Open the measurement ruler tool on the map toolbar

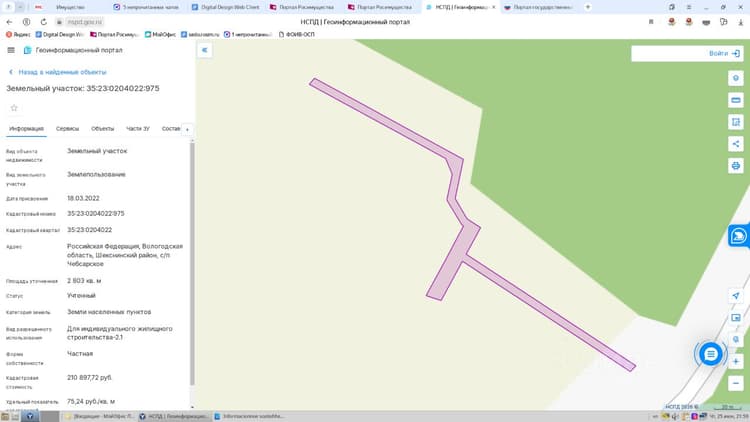(736, 100)
